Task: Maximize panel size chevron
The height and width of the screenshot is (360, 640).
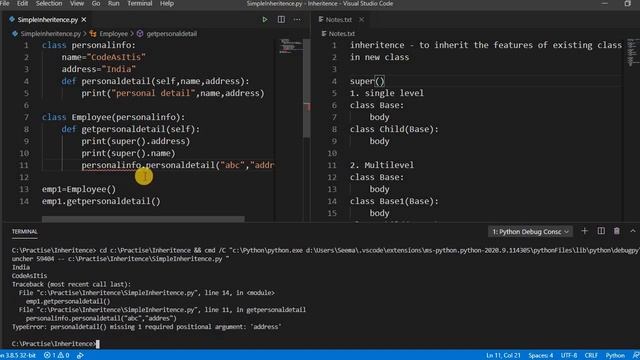Action: click(x=633, y=231)
